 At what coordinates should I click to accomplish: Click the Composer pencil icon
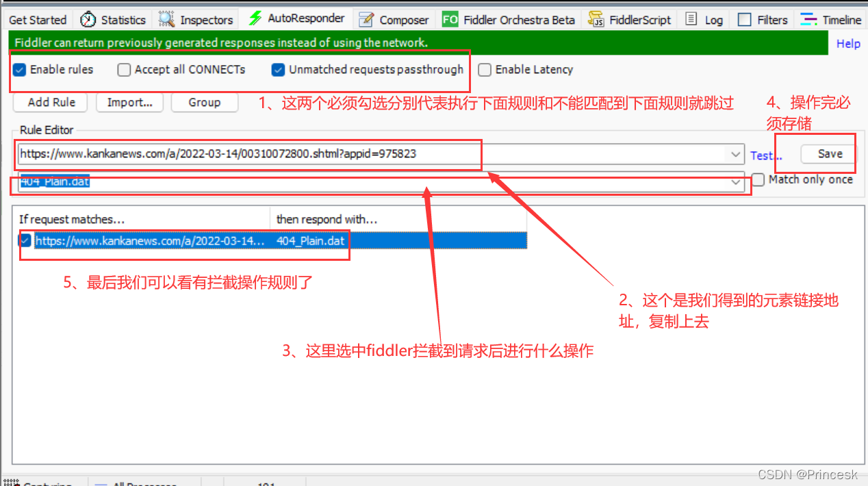click(366, 19)
